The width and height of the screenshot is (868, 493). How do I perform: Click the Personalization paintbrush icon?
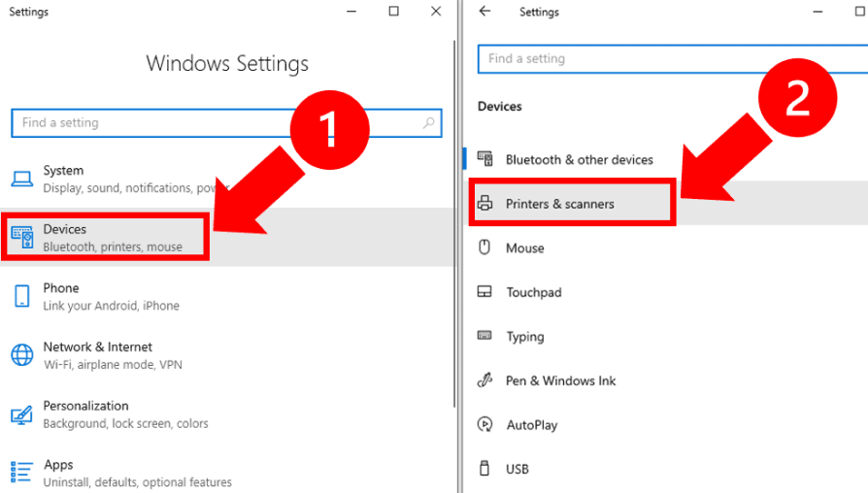[x=21, y=414]
